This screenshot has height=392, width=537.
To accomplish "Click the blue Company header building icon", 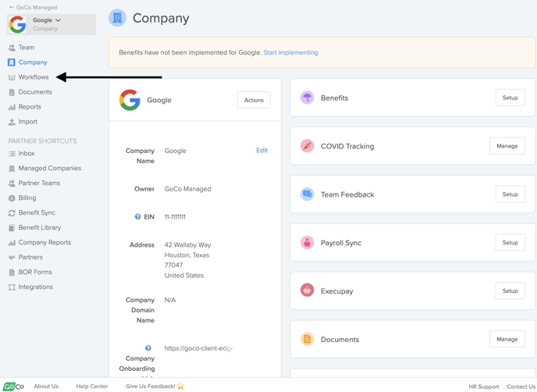I will pyautogui.click(x=117, y=18).
